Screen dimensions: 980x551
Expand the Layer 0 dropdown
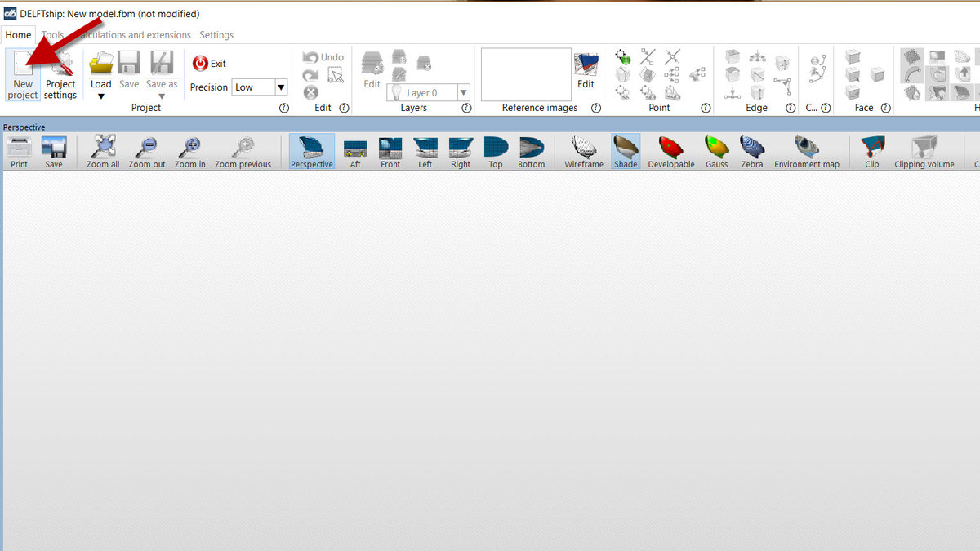tap(463, 93)
